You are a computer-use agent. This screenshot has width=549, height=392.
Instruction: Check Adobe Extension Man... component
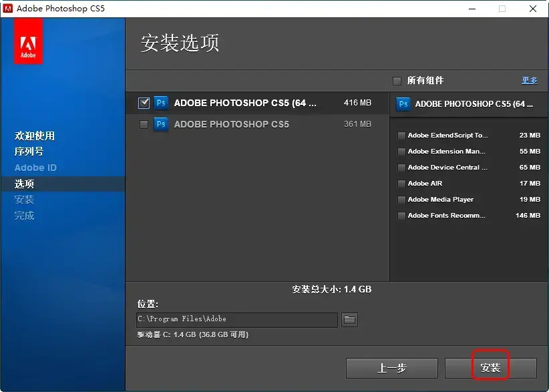click(401, 152)
